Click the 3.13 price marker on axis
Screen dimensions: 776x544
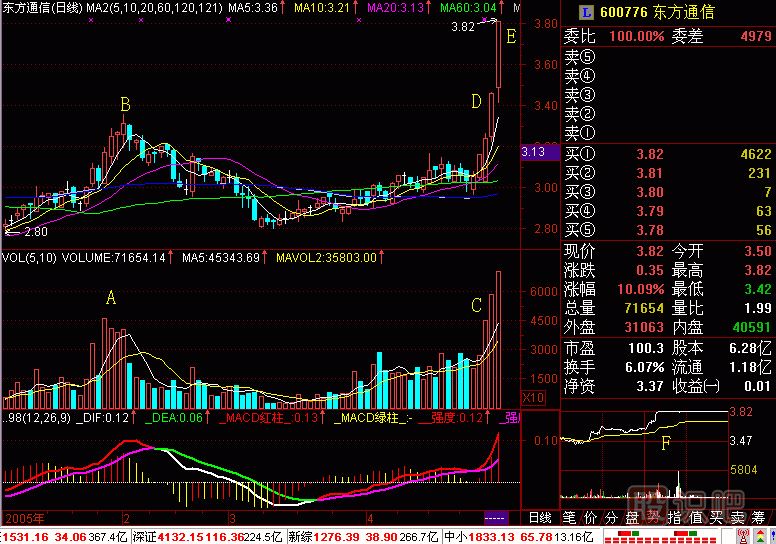(533, 152)
